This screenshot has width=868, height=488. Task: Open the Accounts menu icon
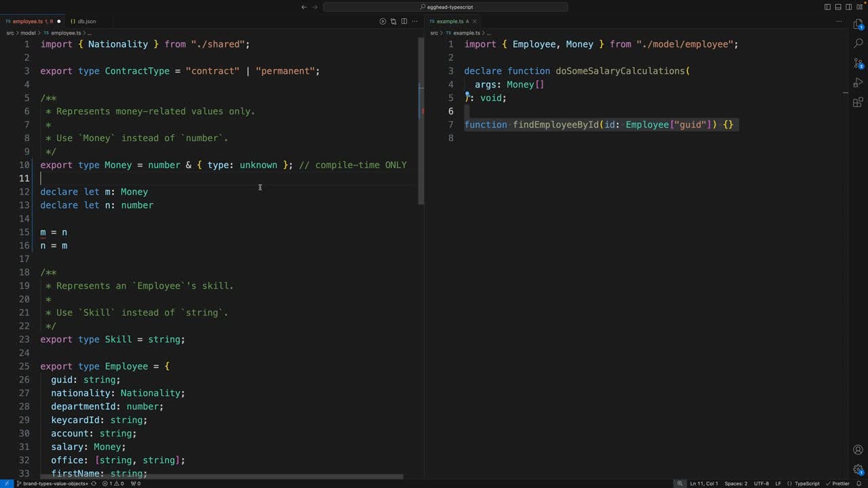pos(858,449)
